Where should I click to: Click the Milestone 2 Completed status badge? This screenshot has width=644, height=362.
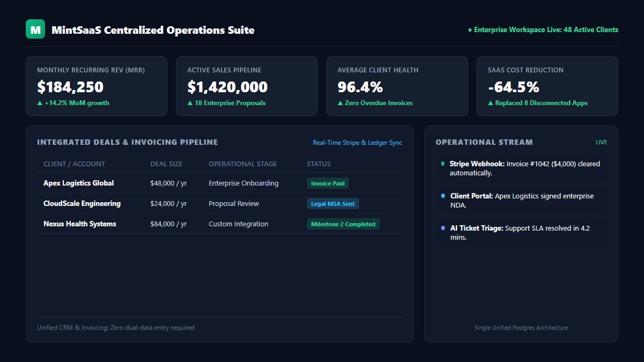343,224
